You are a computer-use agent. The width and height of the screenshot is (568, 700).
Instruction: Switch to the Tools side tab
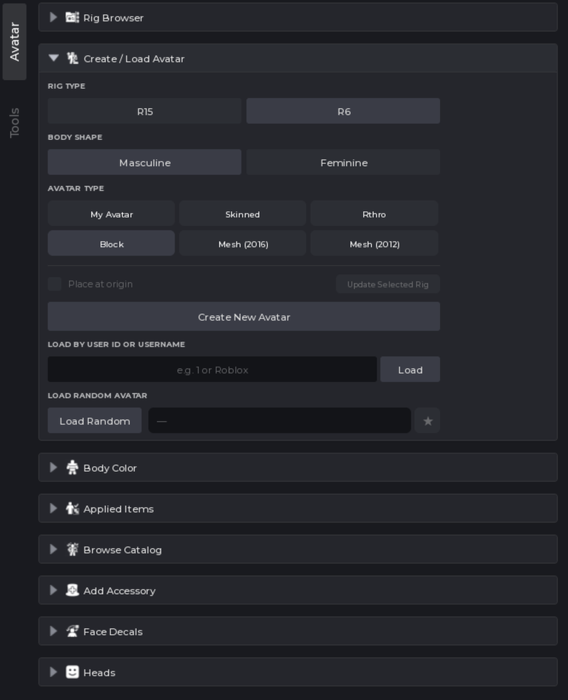[x=14, y=122]
